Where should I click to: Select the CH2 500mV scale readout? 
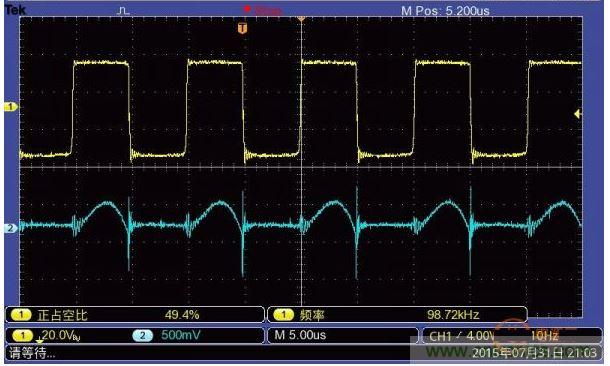click(x=167, y=335)
